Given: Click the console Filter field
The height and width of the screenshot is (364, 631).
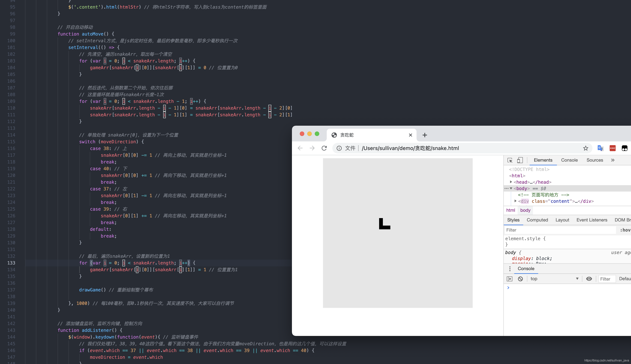Looking at the screenshot, I should pos(607,279).
